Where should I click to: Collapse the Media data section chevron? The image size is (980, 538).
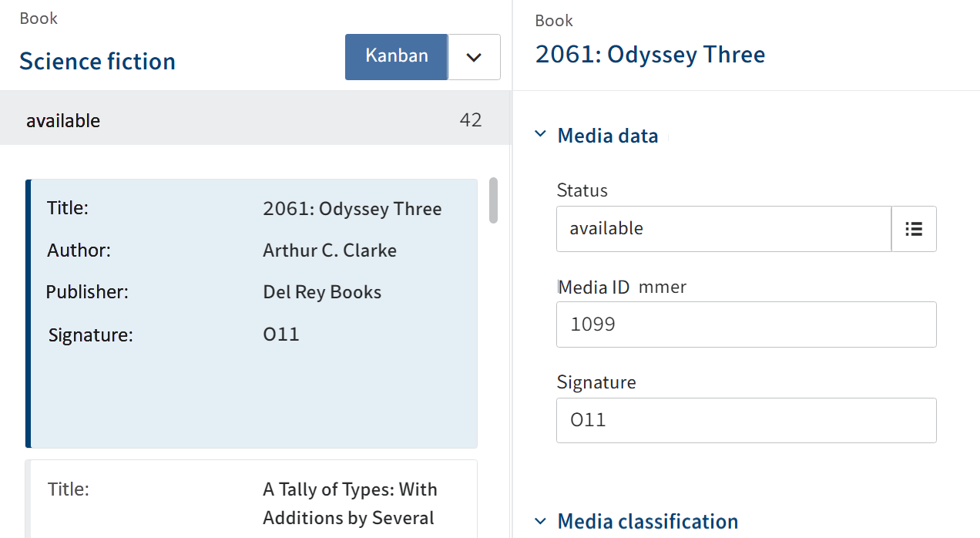[540, 136]
